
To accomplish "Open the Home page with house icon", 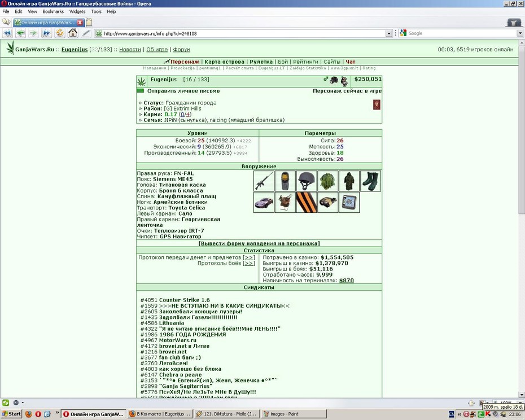I will [73, 33].
